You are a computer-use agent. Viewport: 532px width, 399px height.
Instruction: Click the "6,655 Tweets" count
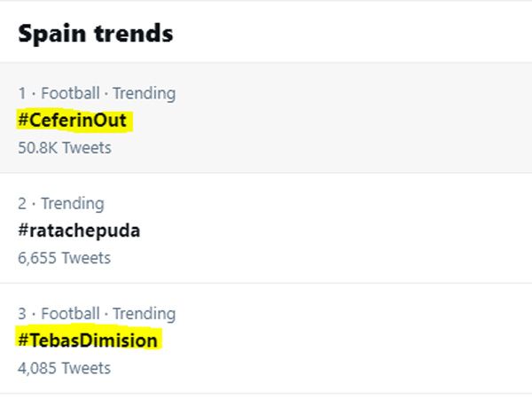coord(64,258)
